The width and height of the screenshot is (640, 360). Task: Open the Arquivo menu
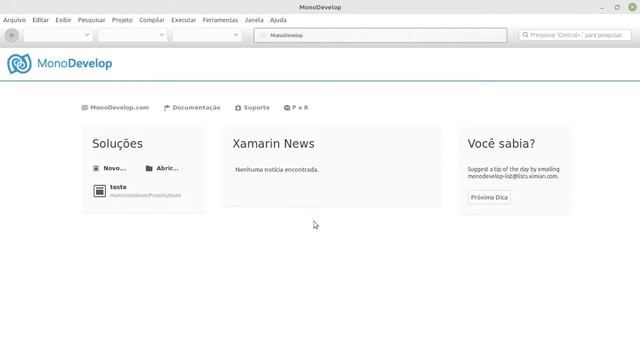14,20
